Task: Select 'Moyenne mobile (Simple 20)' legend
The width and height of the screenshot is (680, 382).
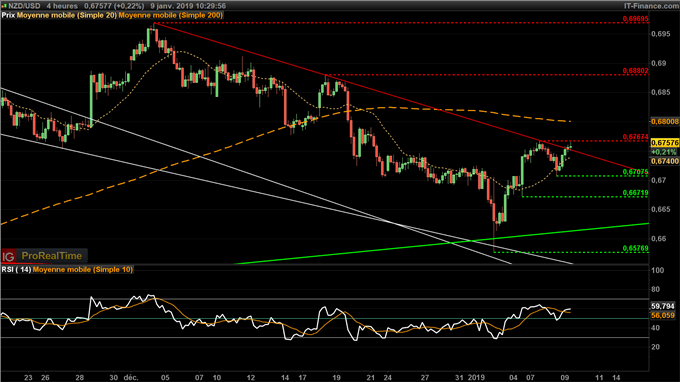Action: tap(67, 15)
